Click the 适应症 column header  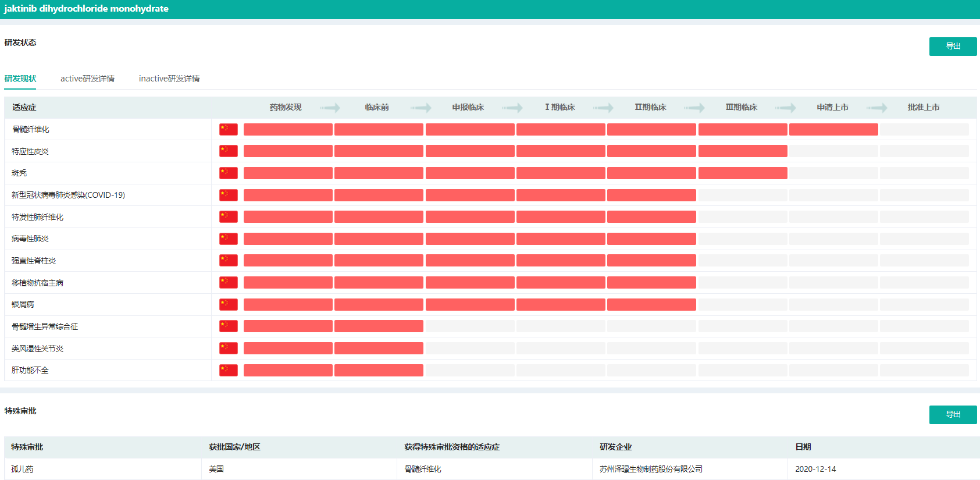24,107
